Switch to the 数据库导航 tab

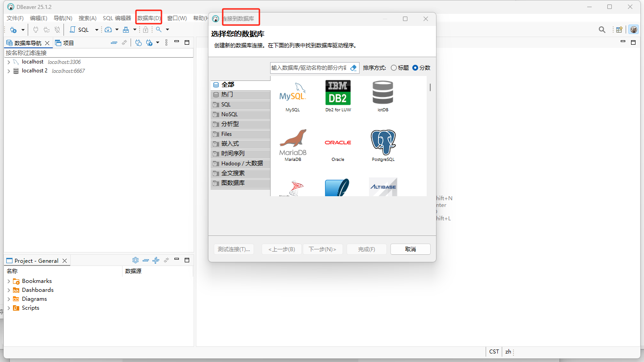(28, 43)
